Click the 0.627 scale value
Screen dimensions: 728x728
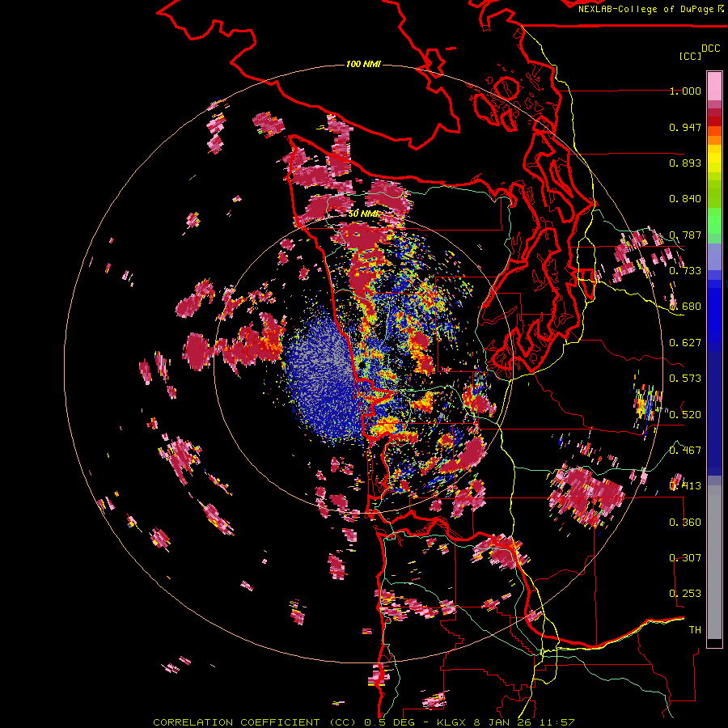point(685,343)
